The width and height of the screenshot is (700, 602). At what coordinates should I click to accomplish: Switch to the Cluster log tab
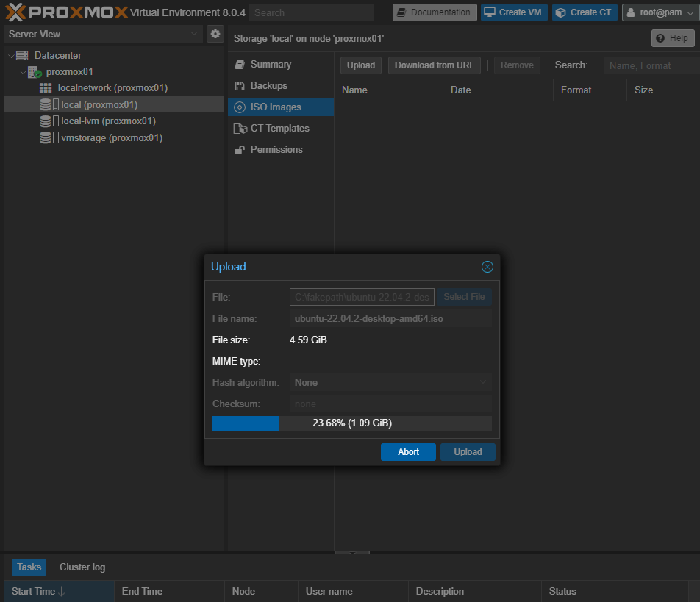(x=82, y=567)
